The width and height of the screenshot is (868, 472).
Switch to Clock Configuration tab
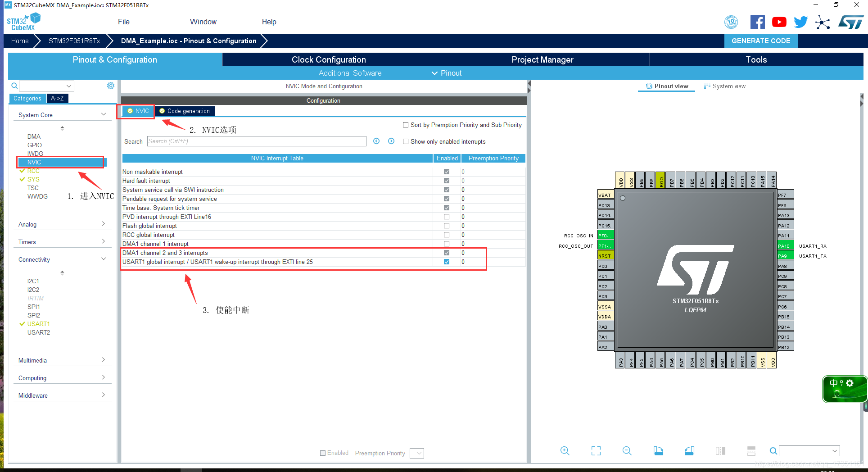(x=329, y=59)
